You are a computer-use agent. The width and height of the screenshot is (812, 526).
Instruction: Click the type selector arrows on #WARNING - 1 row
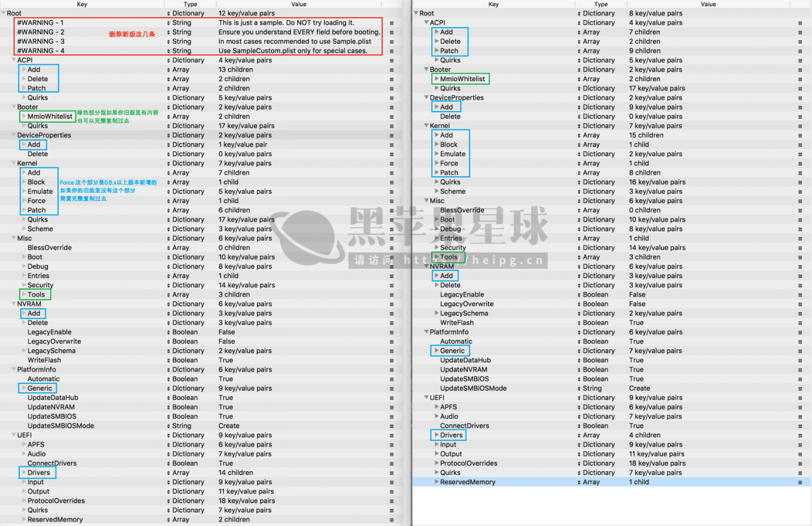tap(168, 23)
